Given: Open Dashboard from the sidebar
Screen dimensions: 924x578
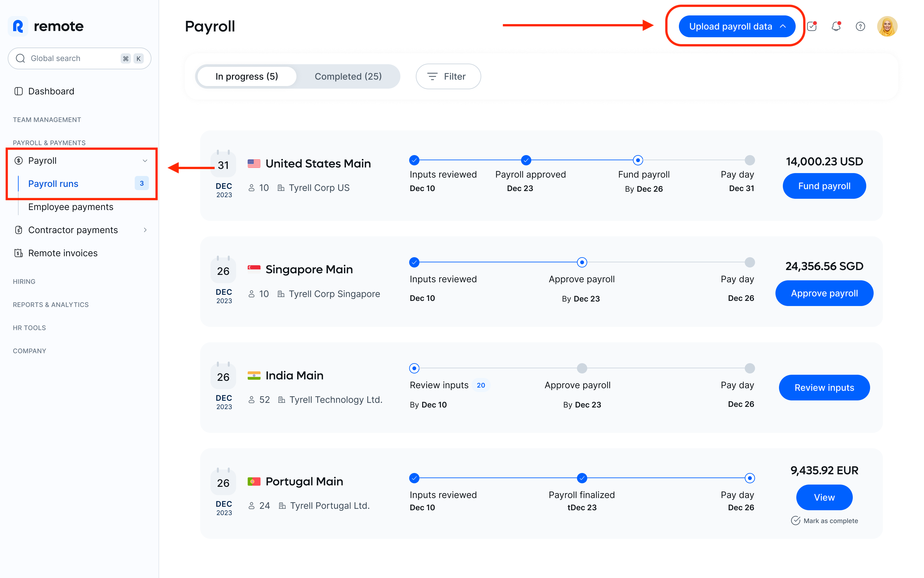Looking at the screenshot, I should point(51,92).
